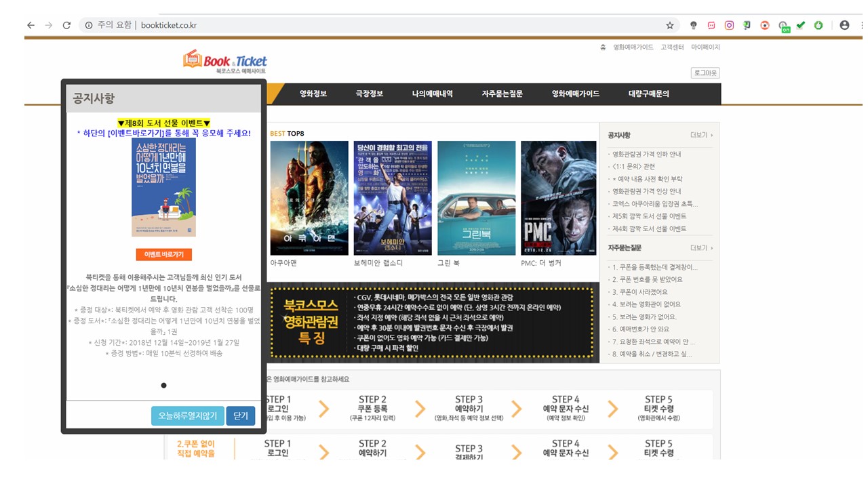Open 영화정보 menu
868x488 pixels.
coord(313,94)
